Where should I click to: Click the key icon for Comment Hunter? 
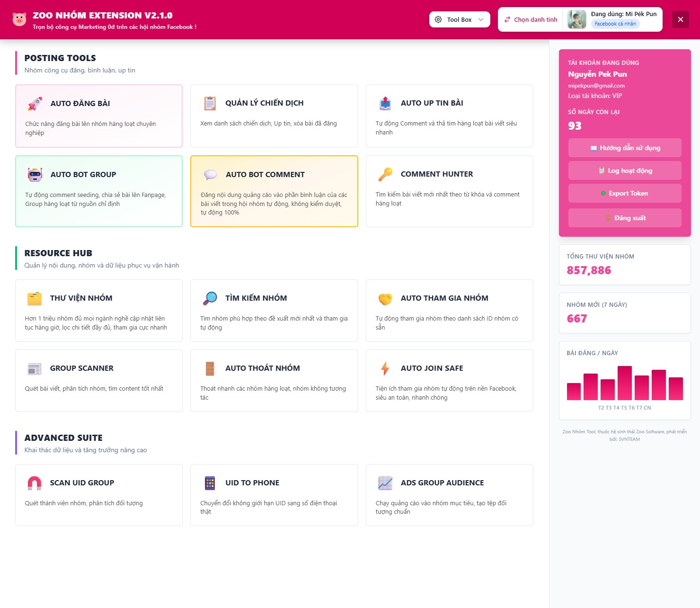[x=385, y=174]
